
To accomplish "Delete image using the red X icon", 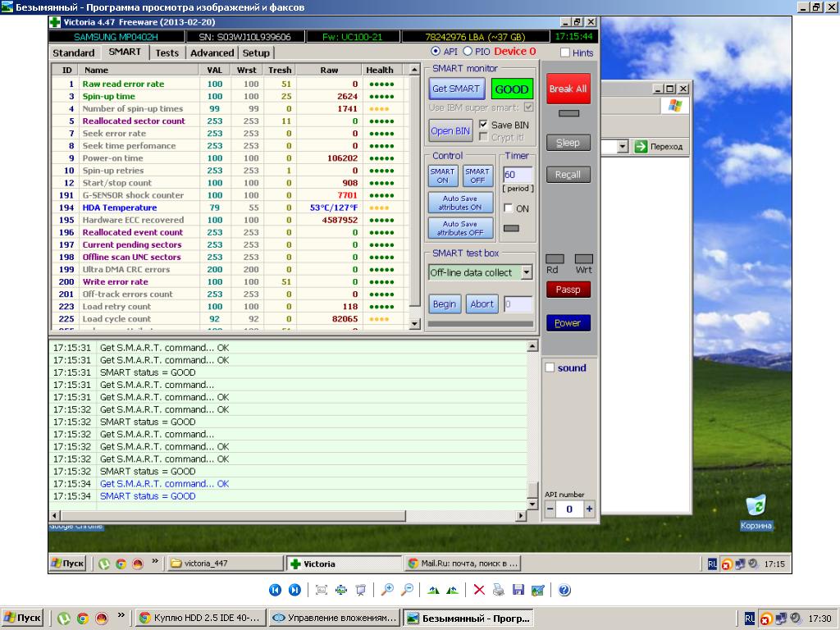I will (x=479, y=590).
